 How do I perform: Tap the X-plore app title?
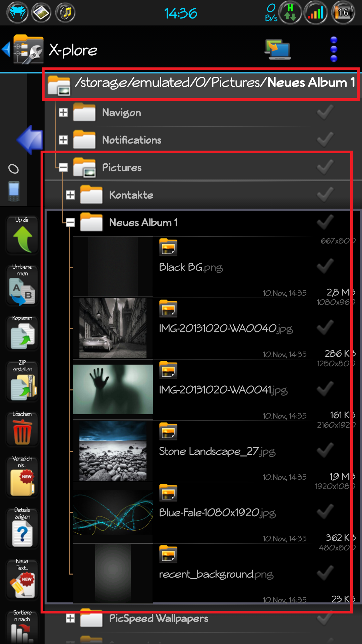pyautogui.click(x=73, y=50)
